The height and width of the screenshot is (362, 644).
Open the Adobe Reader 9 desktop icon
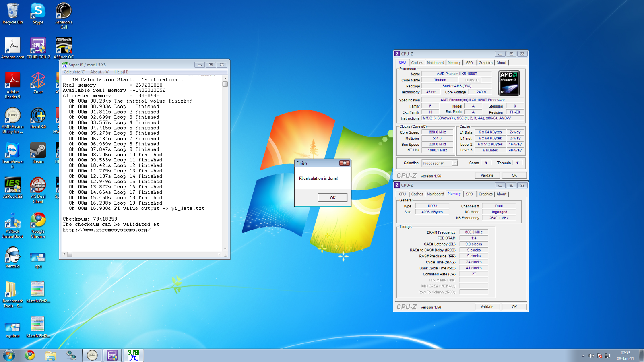(12, 86)
